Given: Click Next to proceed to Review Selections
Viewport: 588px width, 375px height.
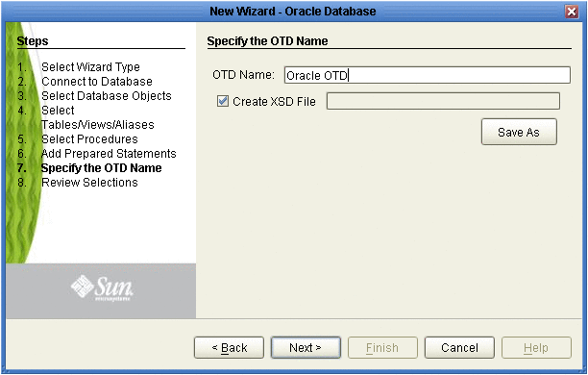Looking at the screenshot, I should (x=306, y=348).
